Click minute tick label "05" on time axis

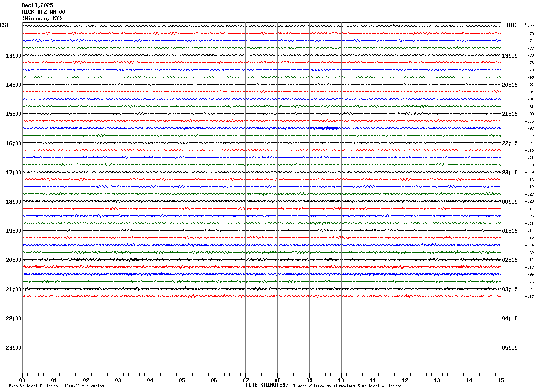[x=182, y=380]
